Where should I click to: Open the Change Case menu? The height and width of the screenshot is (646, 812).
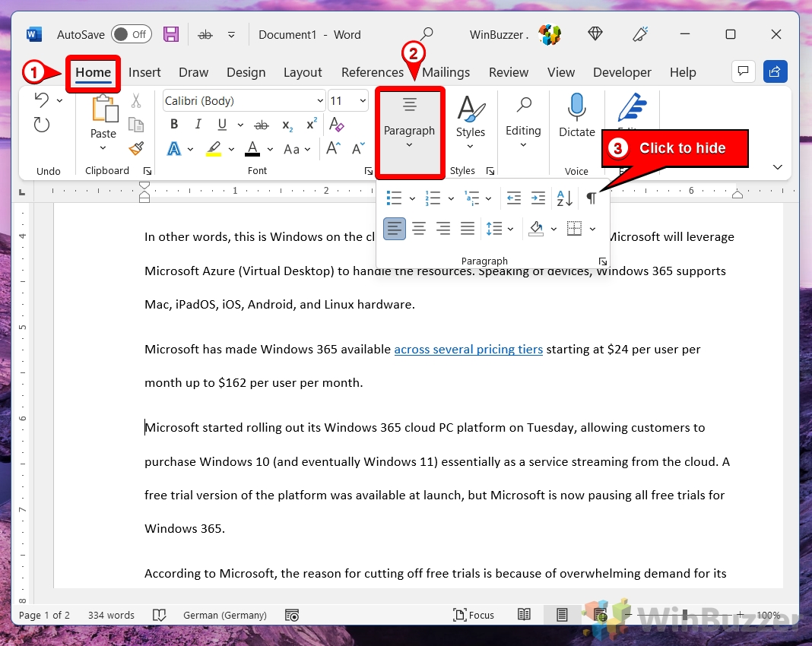click(297, 150)
